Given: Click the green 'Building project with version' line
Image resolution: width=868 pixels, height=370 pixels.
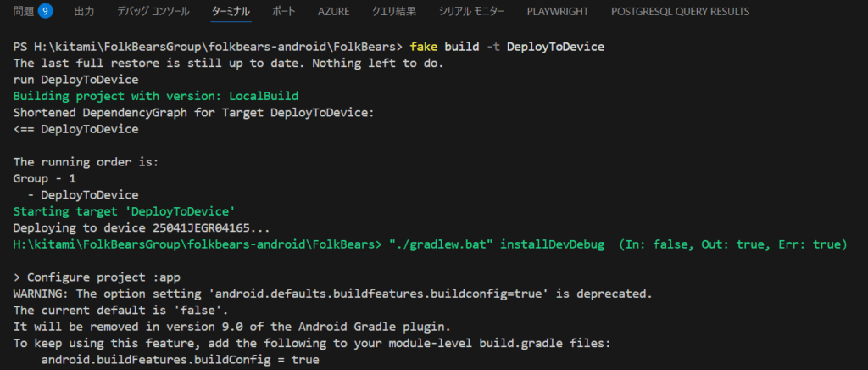Looking at the screenshot, I should 155,96.
